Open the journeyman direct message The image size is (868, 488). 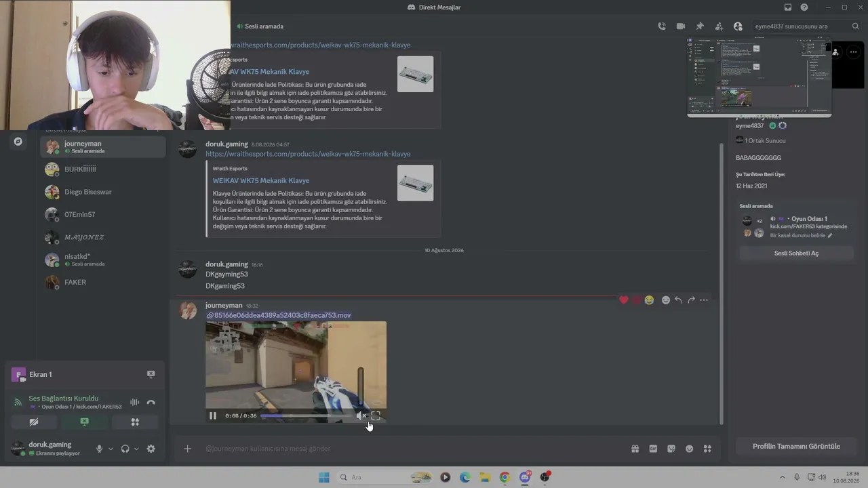point(103,146)
